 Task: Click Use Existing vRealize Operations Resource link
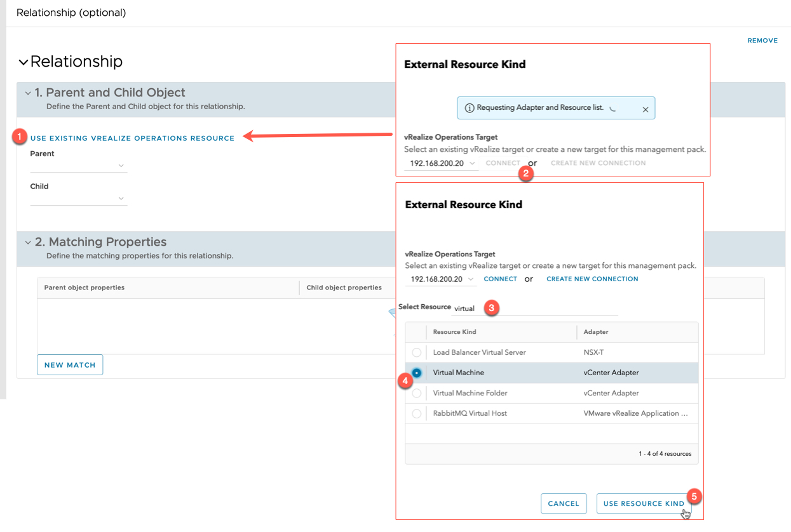[x=133, y=138]
